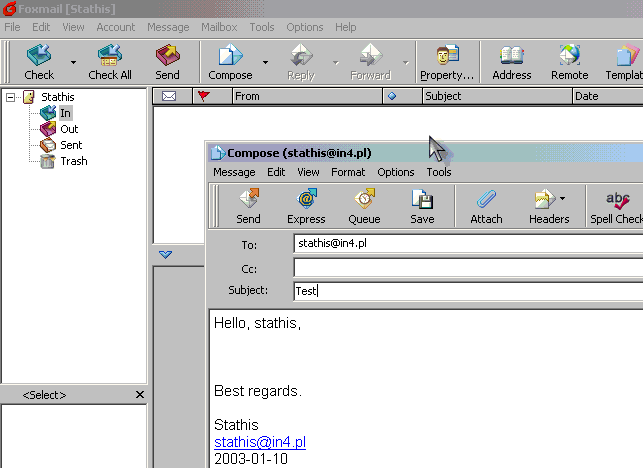The width and height of the screenshot is (643, 468).
Task: Open Tools menu in Compose window
Action: [439, 172]
